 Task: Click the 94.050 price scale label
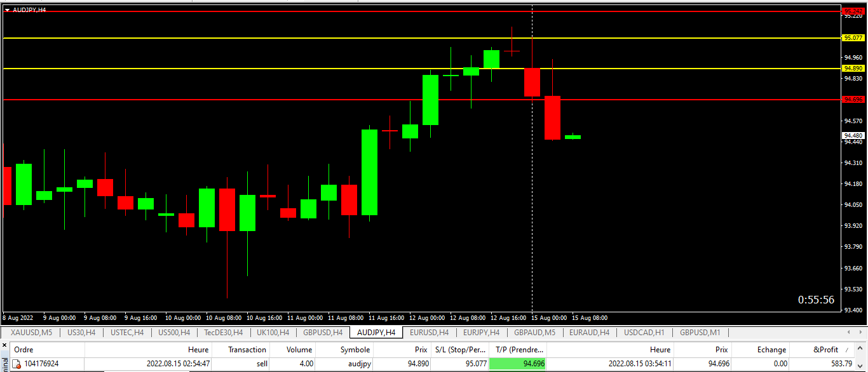tap(853, 204)
